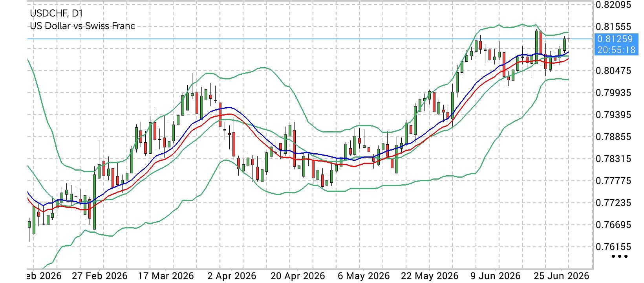Click the 0.77775 price axis label
This screenshot has width=644, height=283.
point(613,181)
